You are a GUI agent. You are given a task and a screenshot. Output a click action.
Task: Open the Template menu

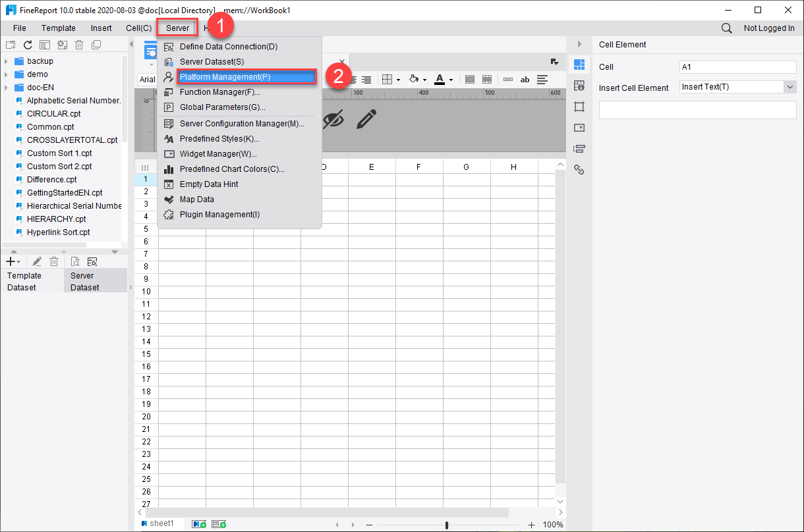[x=58, y=28]
